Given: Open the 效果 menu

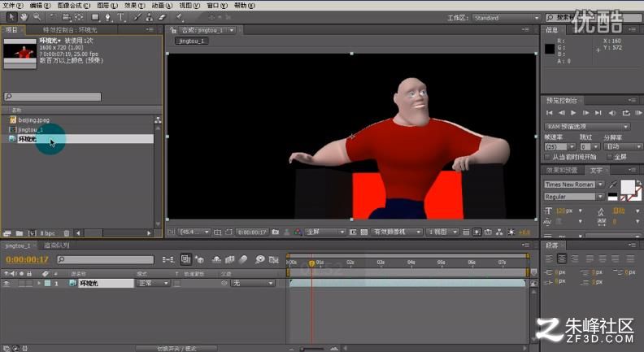Looking at the screenshot, I should coord(135,6).
